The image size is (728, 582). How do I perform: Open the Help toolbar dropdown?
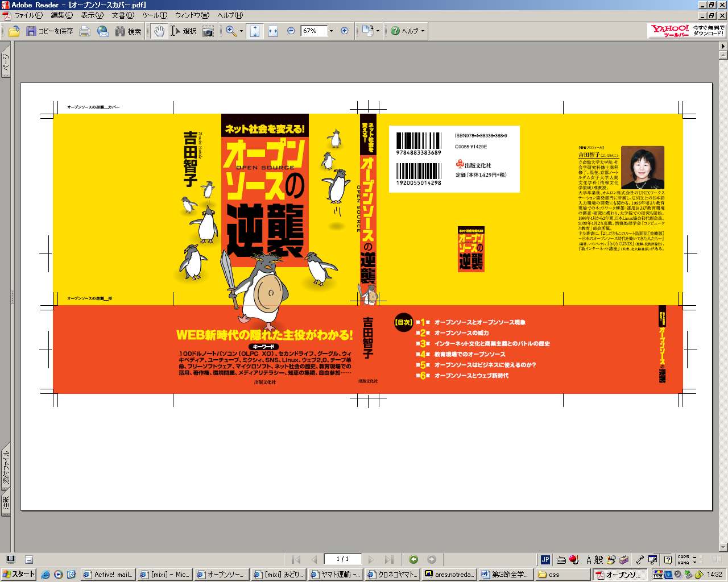pos(408,31)
